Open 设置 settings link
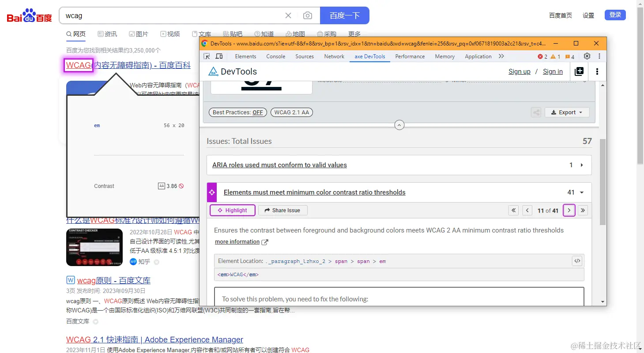 [x=588, y=15]
